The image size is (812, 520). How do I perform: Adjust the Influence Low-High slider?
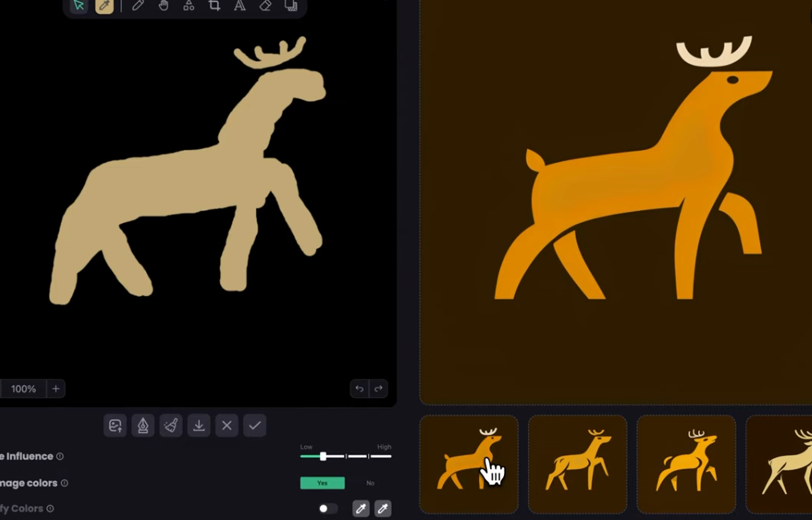pyautogui.click(x=323, y=456)
